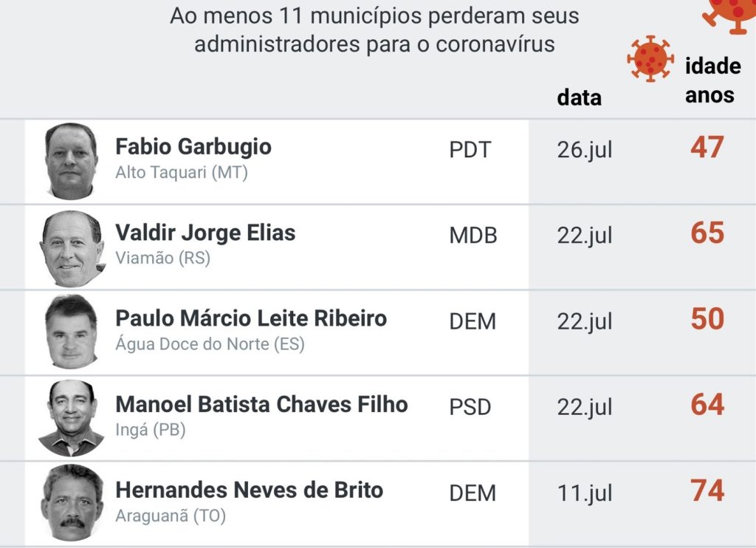Click the coronavirus icon beside idade header
Image resolution: width=756 pixels, height=548 pixels.
click(650, 58)
